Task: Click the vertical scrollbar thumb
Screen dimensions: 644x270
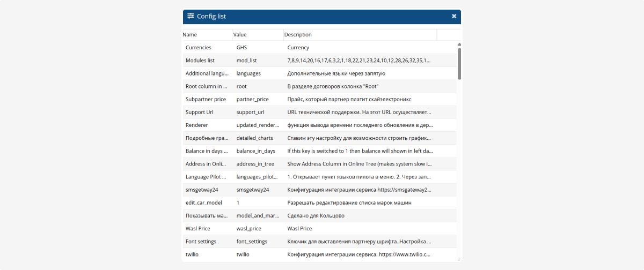Action: (459, 63)
